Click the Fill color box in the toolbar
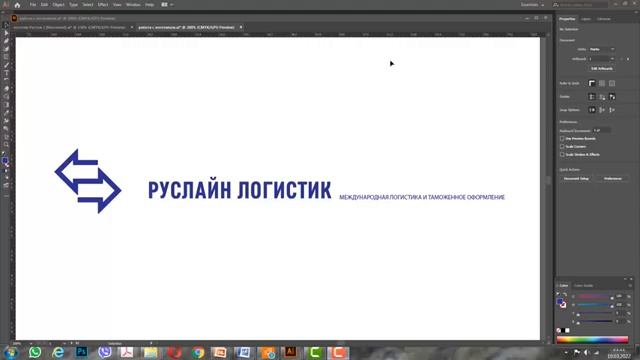Image resolution: width=640 pixels, height=360 pixels. (5, 160)
